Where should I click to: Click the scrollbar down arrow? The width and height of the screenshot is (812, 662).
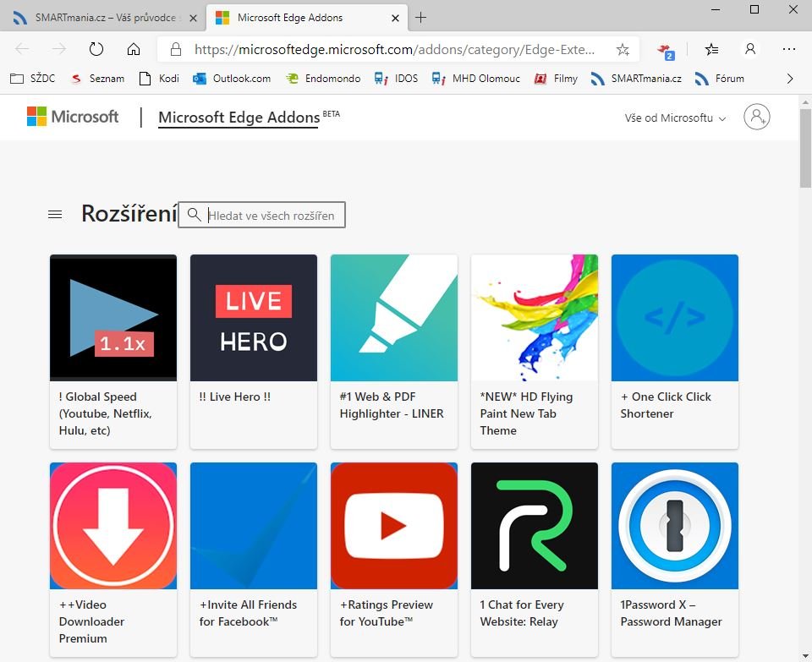point(805,655)
